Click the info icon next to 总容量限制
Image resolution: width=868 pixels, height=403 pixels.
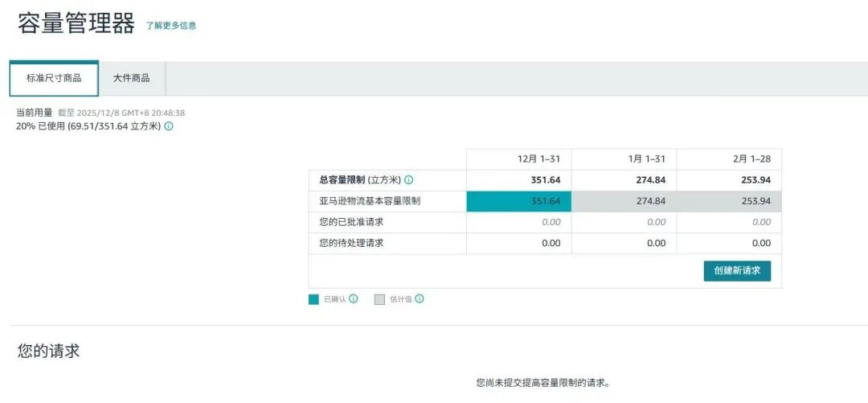409,180
